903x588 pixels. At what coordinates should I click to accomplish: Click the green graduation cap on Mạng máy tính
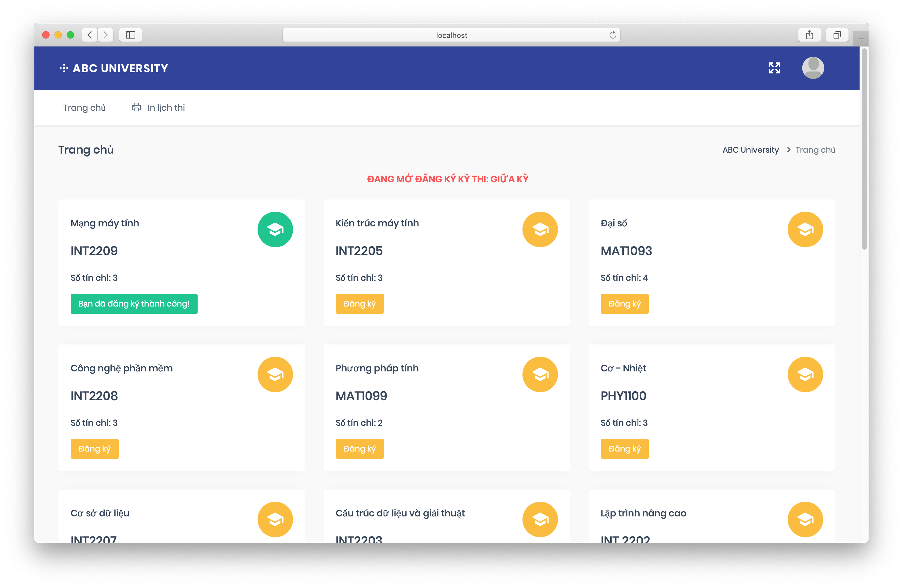pyautogui.click(x=275, y=229)
